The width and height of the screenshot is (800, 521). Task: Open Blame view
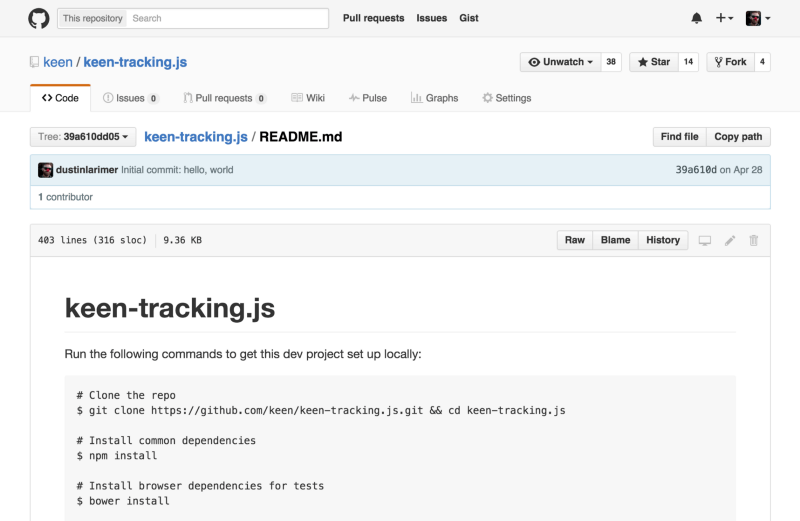coord(615,240)
